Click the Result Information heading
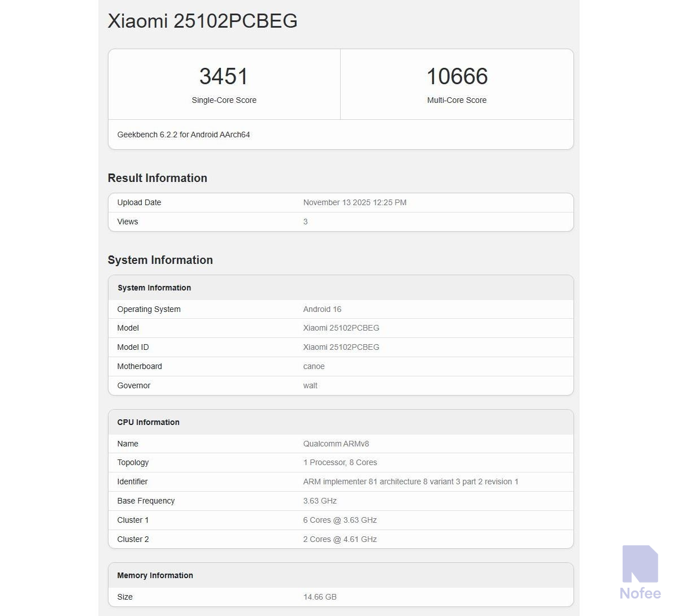The image size is (678, 616). (157, 178)
